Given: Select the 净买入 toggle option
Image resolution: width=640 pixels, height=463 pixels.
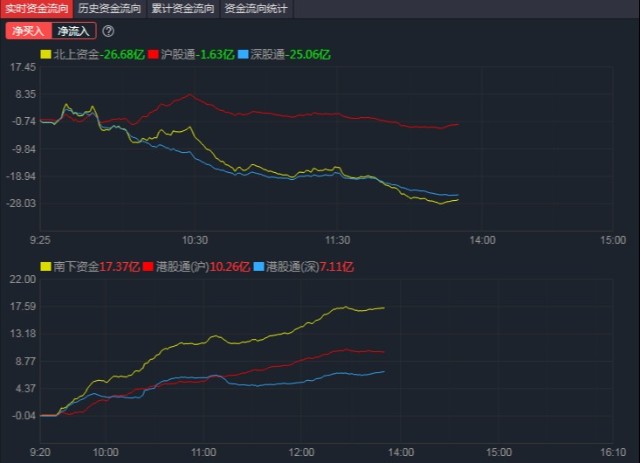Looking at the screenshot, I should tap(27, 31).
